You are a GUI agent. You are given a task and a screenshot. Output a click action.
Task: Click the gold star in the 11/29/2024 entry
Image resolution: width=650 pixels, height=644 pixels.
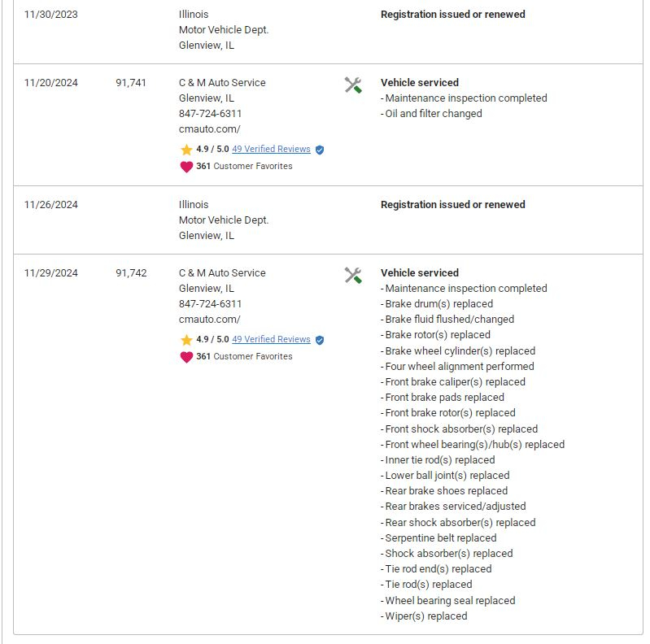(186, 340)
